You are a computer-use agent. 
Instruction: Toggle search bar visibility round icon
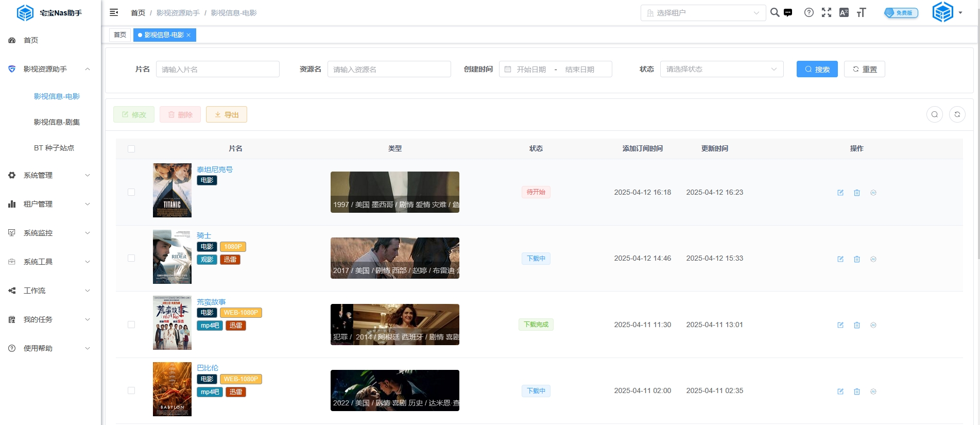935,114
